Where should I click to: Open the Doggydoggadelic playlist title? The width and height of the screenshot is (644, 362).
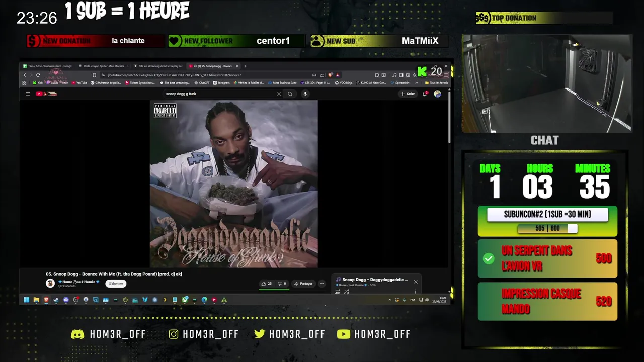coord(375,280)
